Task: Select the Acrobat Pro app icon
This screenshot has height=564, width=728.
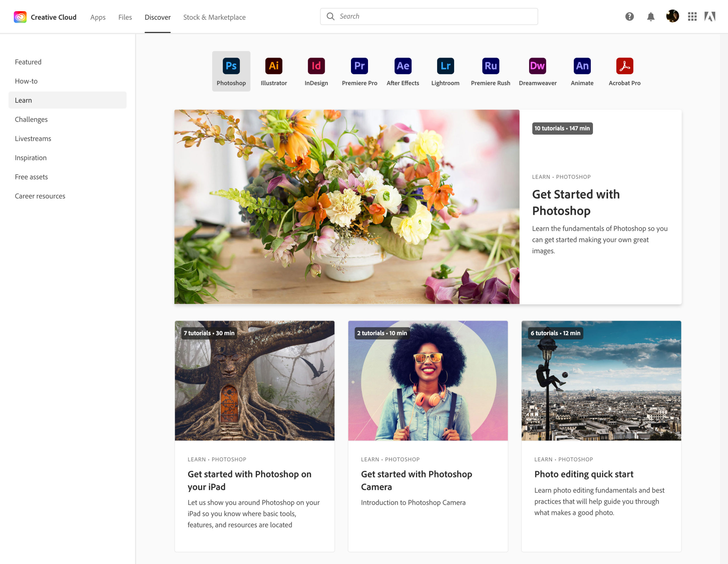Action: (624, 66)
